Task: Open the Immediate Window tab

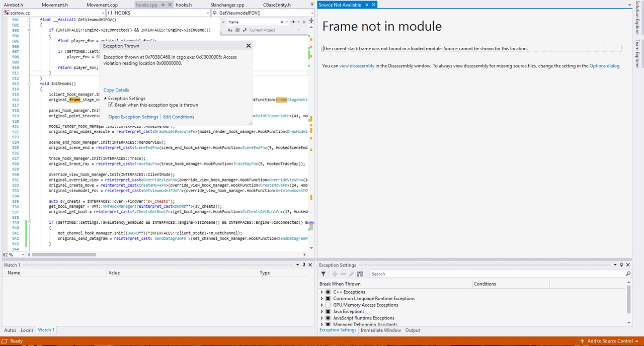Action: pyautogui.click(x=380, y=330)
